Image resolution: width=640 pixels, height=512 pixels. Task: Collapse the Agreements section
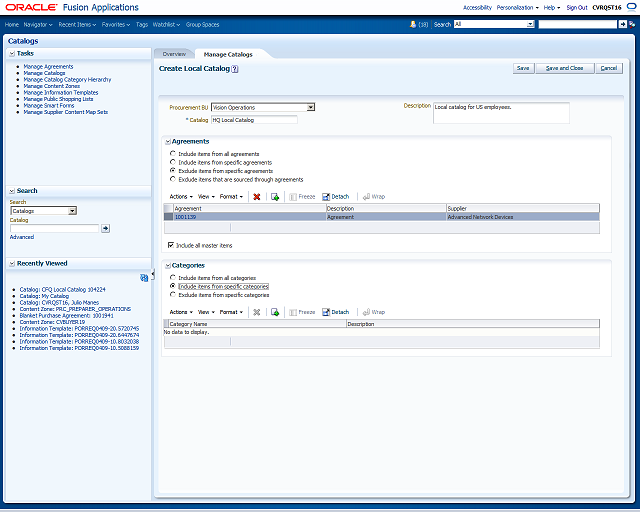[168, 142]
